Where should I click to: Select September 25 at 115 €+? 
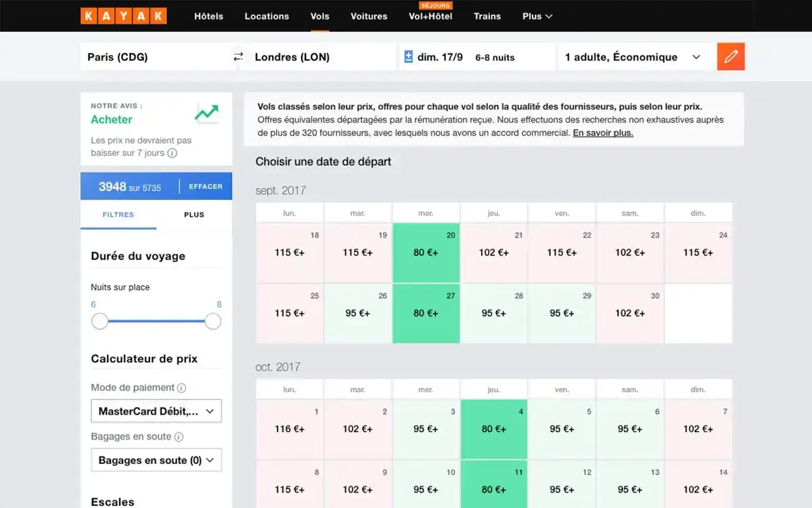coord(290,313)
